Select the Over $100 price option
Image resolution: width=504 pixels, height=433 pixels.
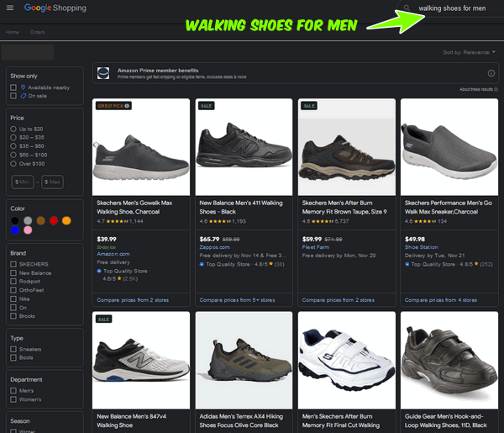click(x=13, y=163)
